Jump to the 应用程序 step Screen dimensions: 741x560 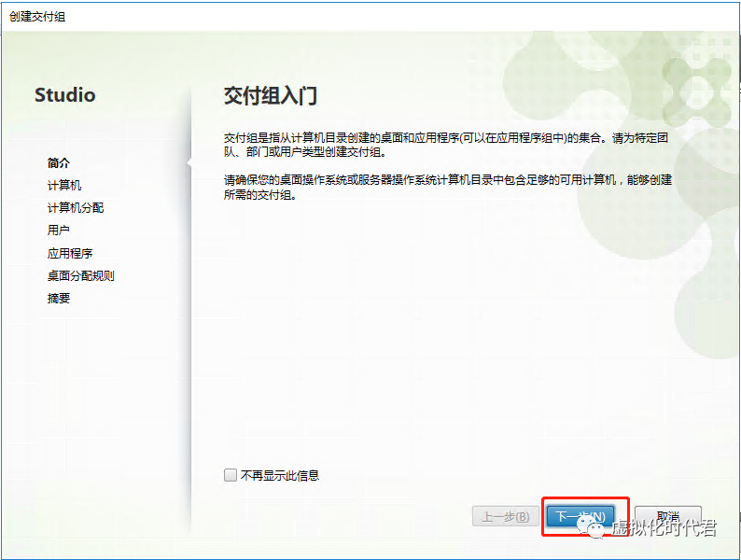click(x=70, y=253)
